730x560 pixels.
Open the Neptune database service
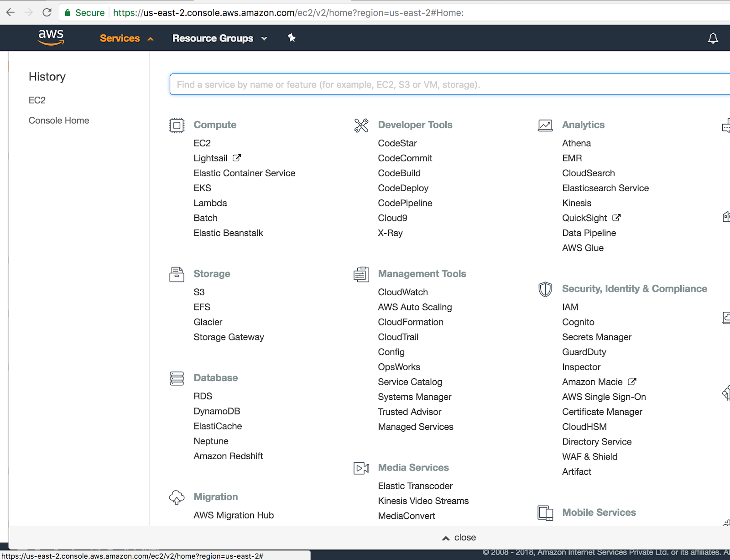[211, 441]
